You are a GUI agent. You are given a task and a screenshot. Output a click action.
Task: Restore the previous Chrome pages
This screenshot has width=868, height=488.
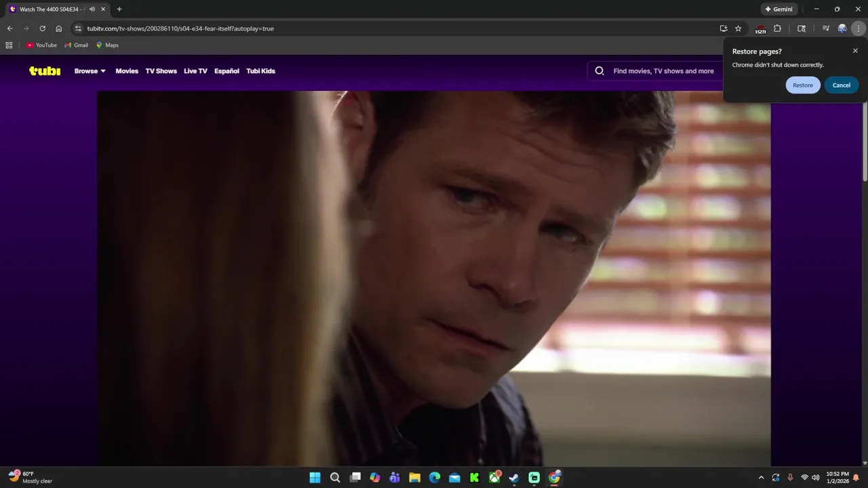point(803,85)
